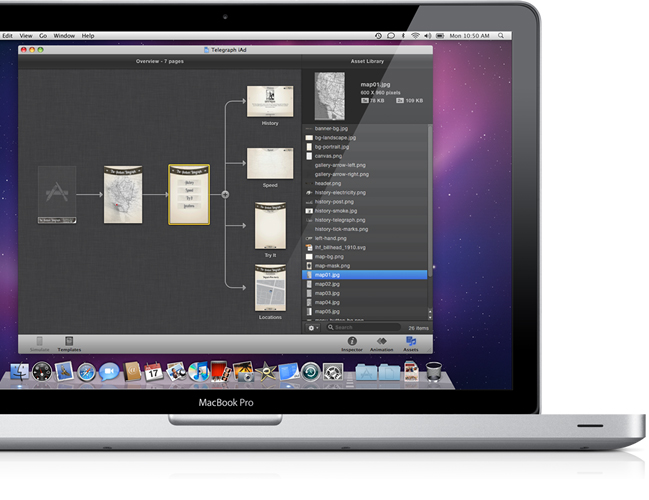Select history-smoke.jpg asset

(x=365, y=211)
